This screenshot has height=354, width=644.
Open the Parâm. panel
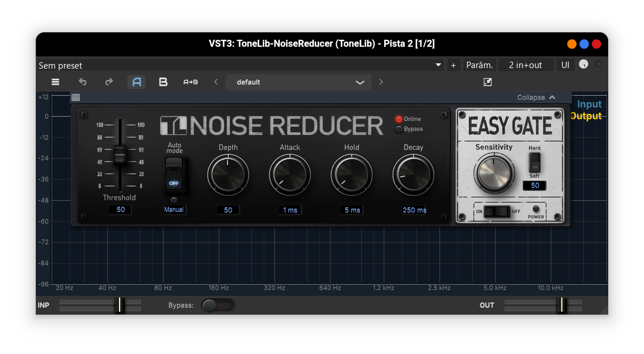coord(479,65)
